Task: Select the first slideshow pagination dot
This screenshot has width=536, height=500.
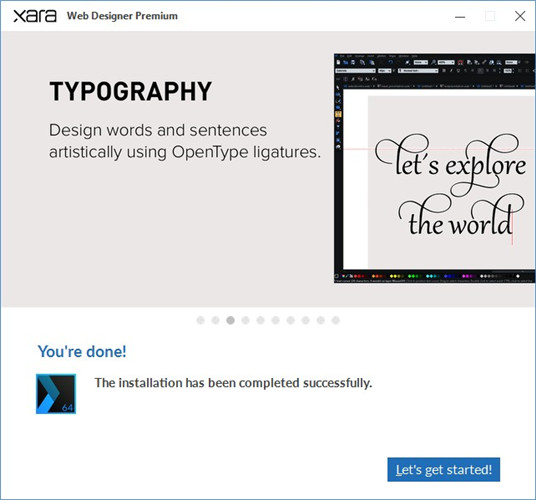Action: click(200, 320)
